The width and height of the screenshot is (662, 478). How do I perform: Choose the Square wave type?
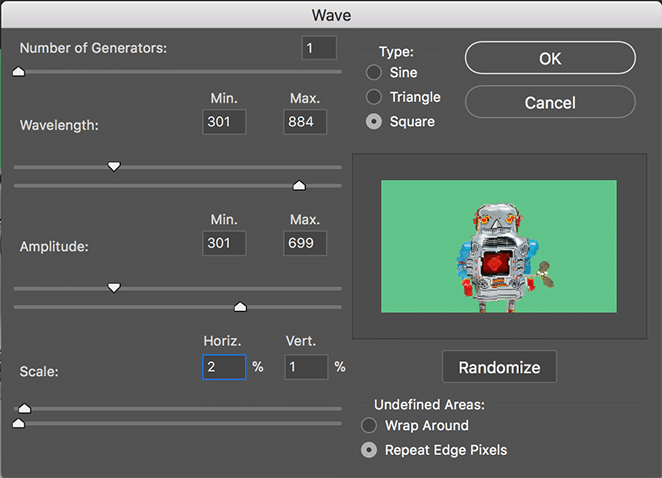click(374, 122)
